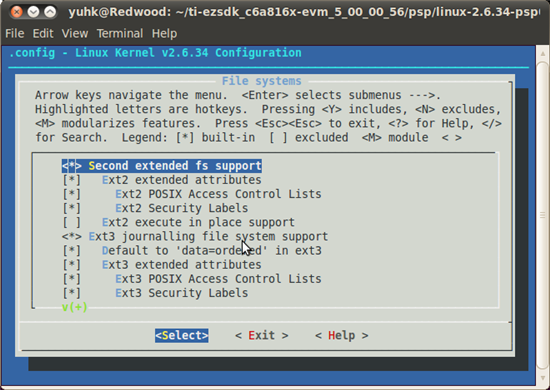The image size is (550, 390).
Task: Toggle Ext3 journalling file system support
Action: point(195,236)
